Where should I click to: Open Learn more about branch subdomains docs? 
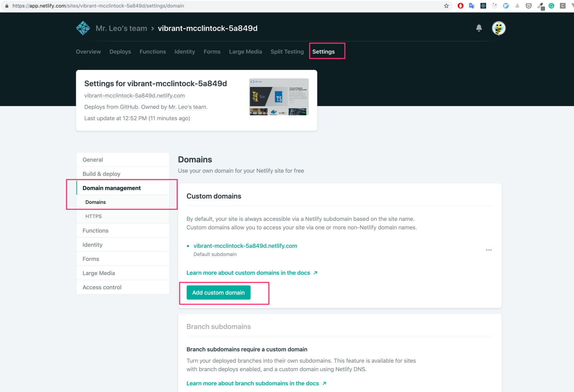253,383
